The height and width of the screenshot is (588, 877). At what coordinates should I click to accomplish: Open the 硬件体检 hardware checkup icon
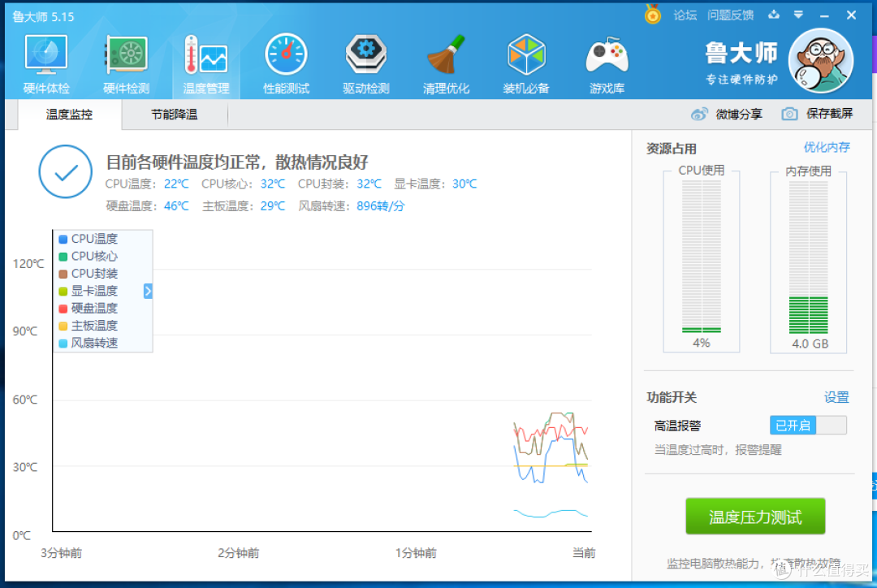click(45, 64)
